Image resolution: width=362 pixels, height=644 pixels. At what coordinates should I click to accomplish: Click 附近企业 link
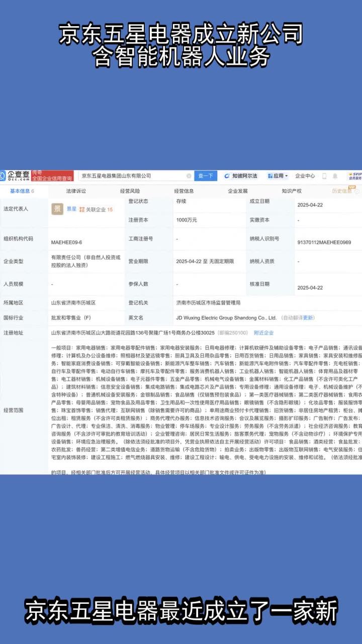[263, 333]
